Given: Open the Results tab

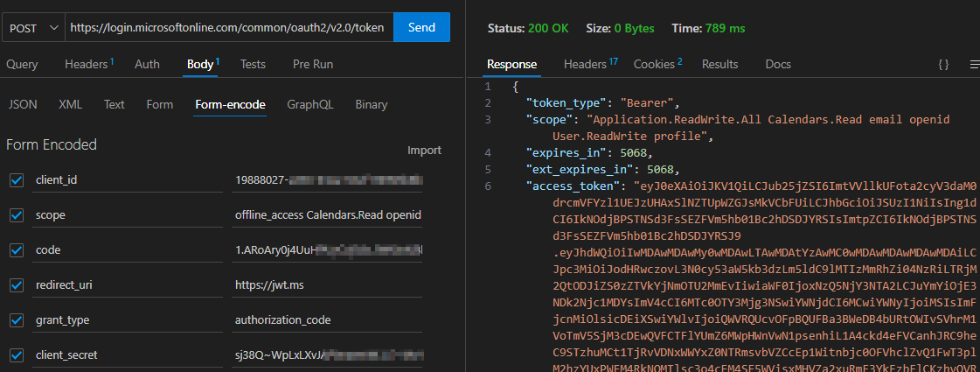Looking at the screenshot, I should pyautogui.click(x=720, y=64).
